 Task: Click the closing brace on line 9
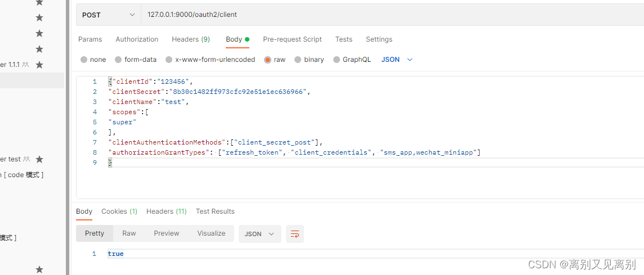click(x=110, y=163)
